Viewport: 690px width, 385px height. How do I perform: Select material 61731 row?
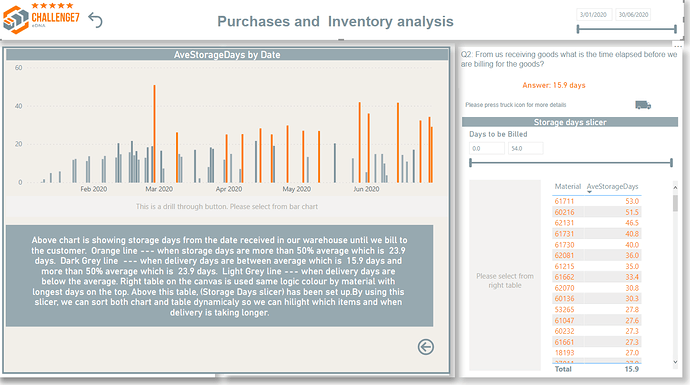click(596, 234)
